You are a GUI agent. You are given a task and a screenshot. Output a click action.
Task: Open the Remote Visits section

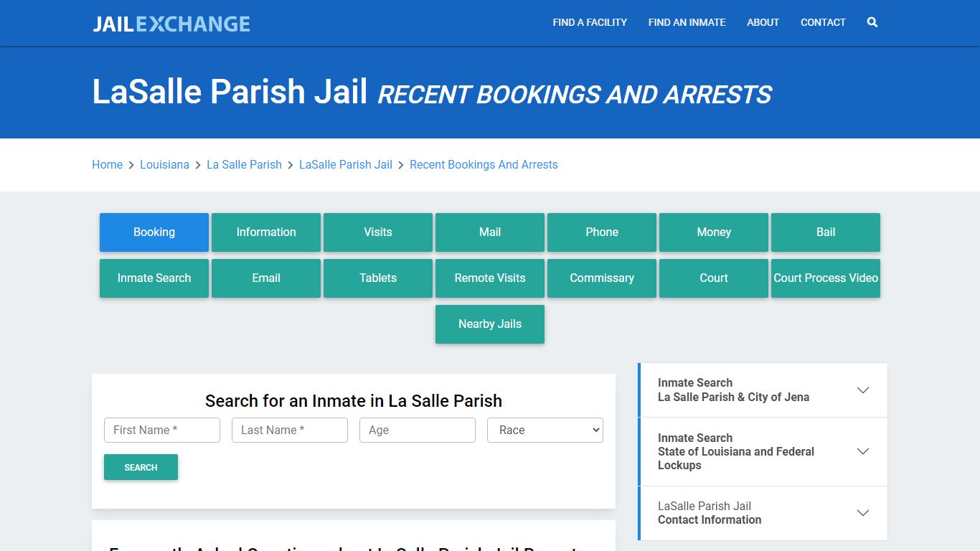(490, 278)
